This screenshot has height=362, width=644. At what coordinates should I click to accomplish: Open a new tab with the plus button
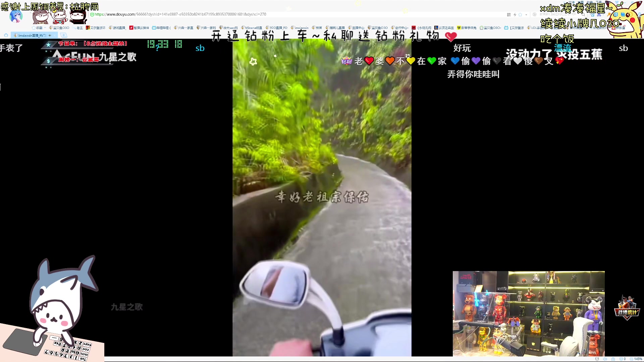pyautogui.click(x=64, y=35)
